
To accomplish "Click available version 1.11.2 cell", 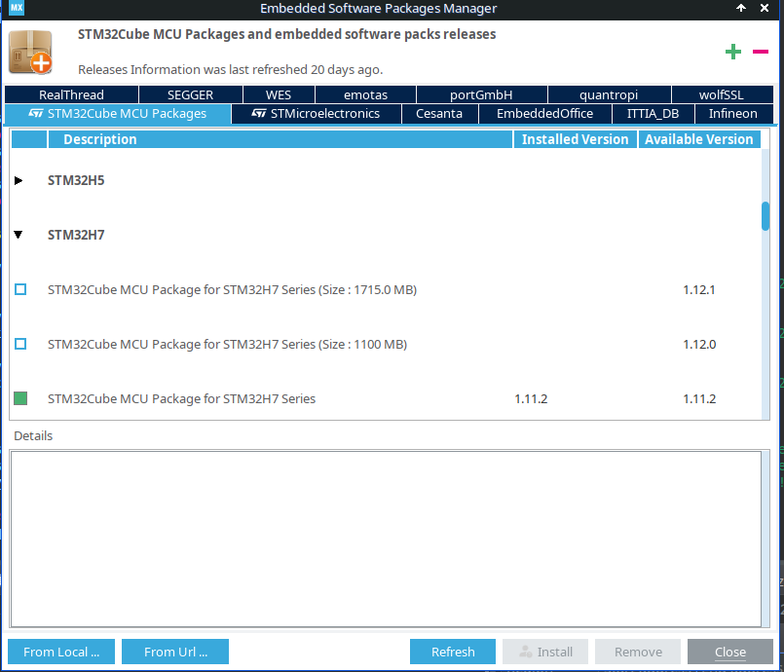I will (699, 399).
